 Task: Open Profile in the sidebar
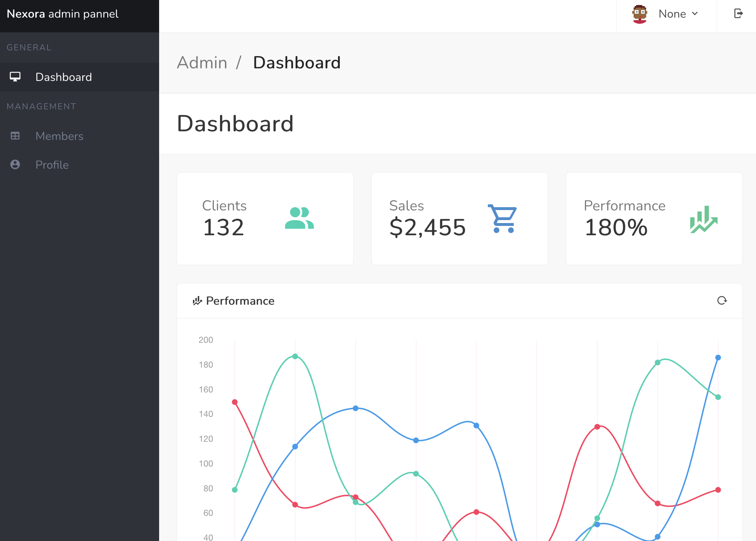point(52,165)
